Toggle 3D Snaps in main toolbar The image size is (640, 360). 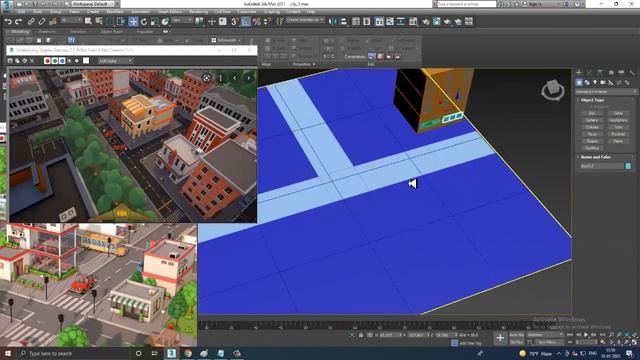tap(235, 21)
